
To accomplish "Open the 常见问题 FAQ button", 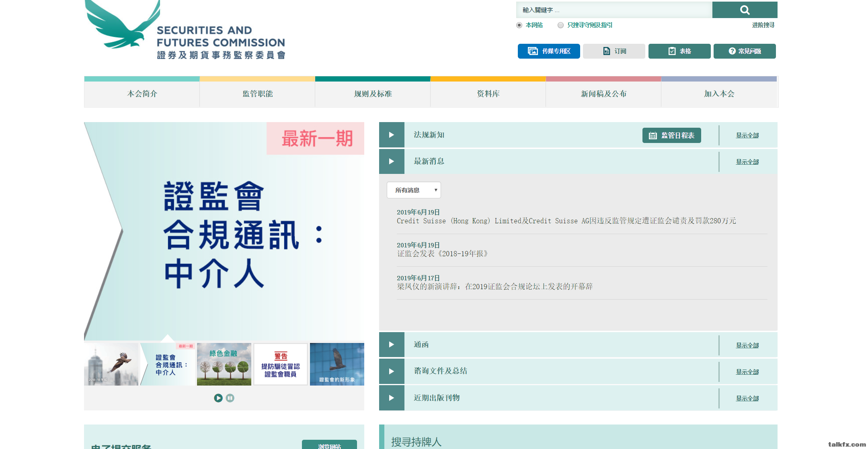I will click(x=745, y=51).
